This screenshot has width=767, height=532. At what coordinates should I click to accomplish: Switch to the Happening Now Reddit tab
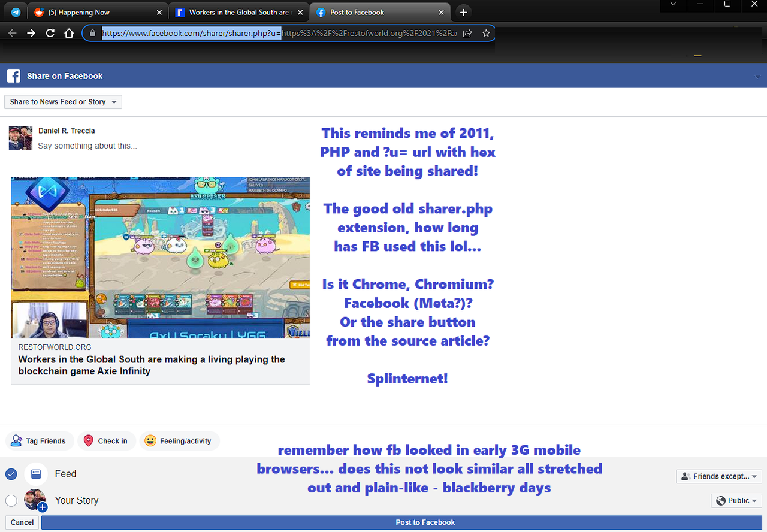98,12
